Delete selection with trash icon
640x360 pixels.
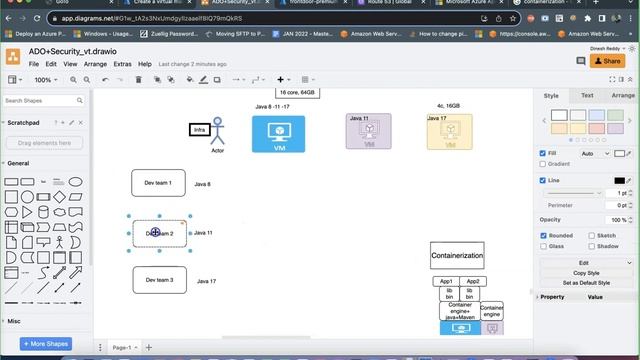139,80
